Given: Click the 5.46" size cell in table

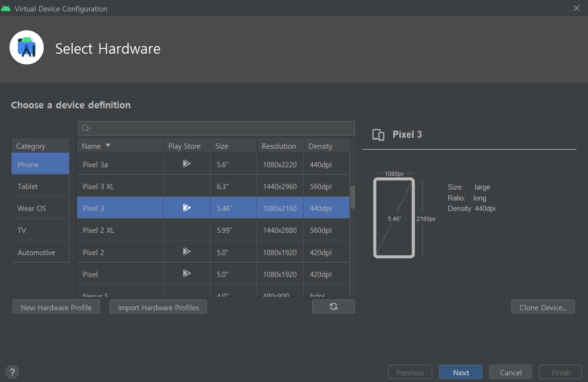Looking at the screenshot, I should tap(233, 208).
